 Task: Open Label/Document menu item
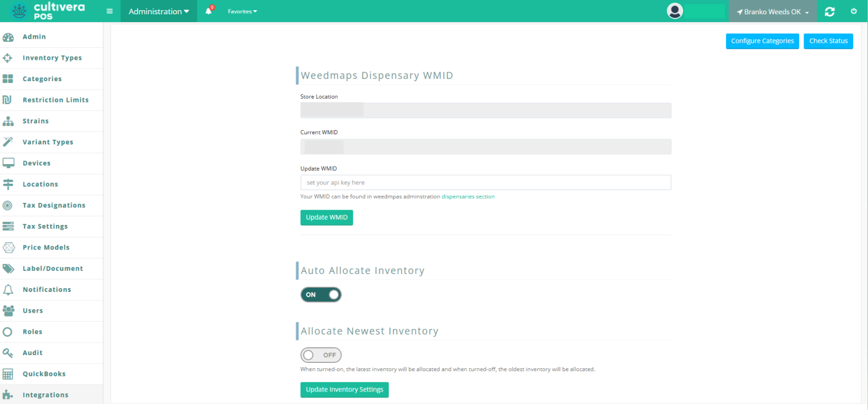53,269
